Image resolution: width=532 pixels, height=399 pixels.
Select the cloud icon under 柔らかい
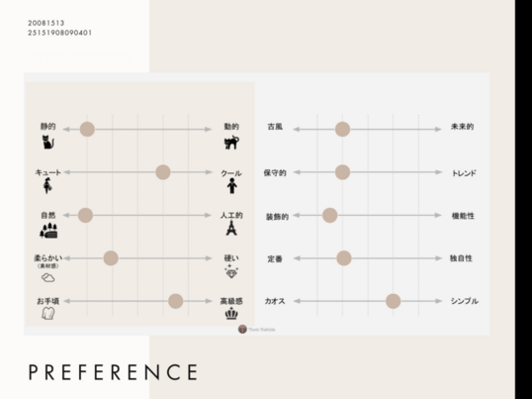point(47,278)
